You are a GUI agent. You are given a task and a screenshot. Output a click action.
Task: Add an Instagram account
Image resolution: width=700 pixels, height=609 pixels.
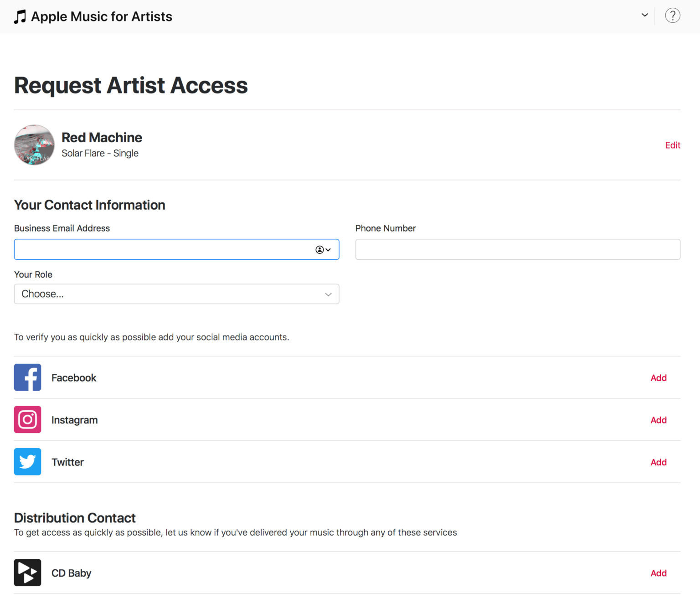658,419
